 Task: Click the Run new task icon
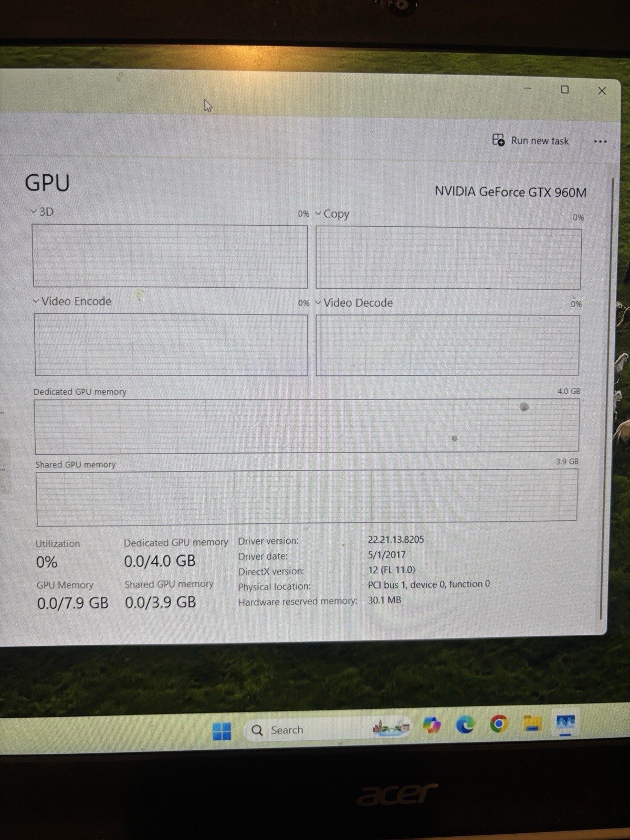(498, 140)
